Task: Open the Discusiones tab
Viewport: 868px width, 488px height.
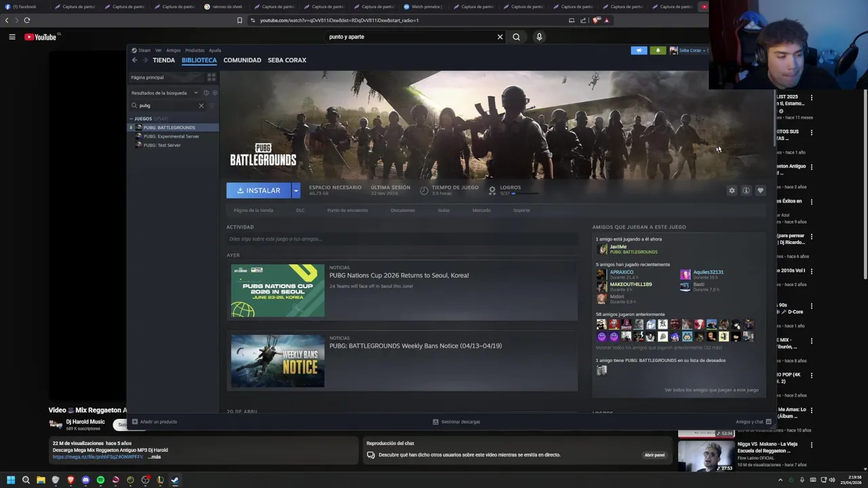Action: (403, 210)
